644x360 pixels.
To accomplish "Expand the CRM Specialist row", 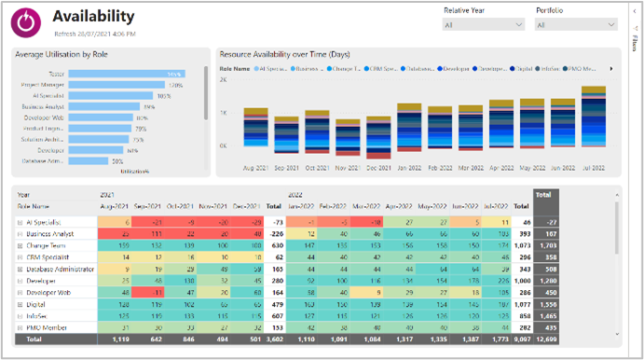I will pyautogui.click(x=20, y=257).
